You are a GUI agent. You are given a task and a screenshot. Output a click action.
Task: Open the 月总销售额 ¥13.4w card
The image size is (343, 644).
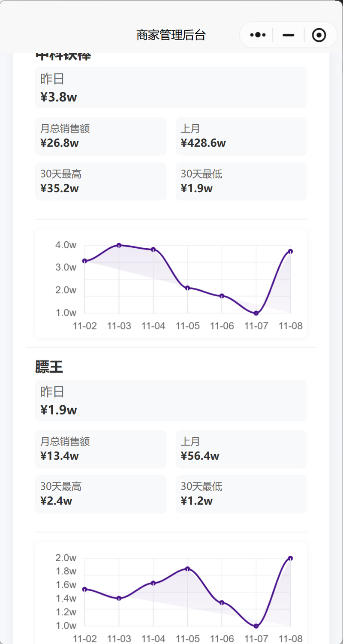[x=100, y=449]
